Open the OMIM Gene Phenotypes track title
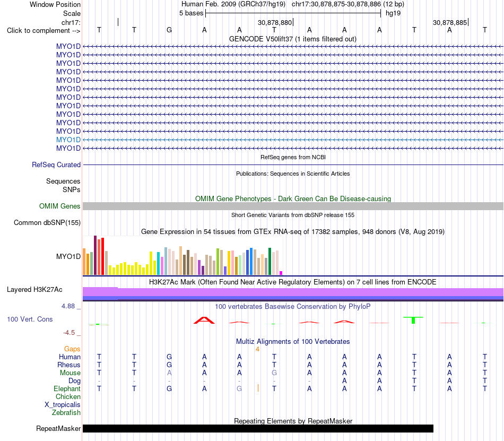504x441 pixels. (x=293, y=198)
